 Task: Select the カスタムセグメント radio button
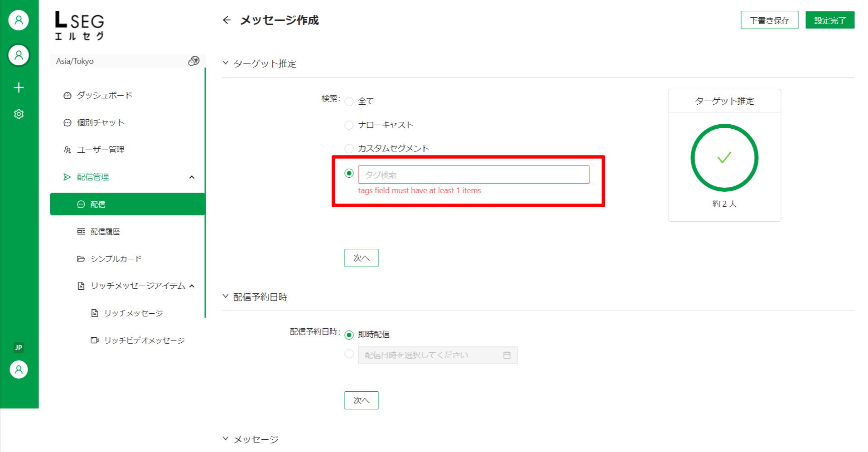click(349, 148)
